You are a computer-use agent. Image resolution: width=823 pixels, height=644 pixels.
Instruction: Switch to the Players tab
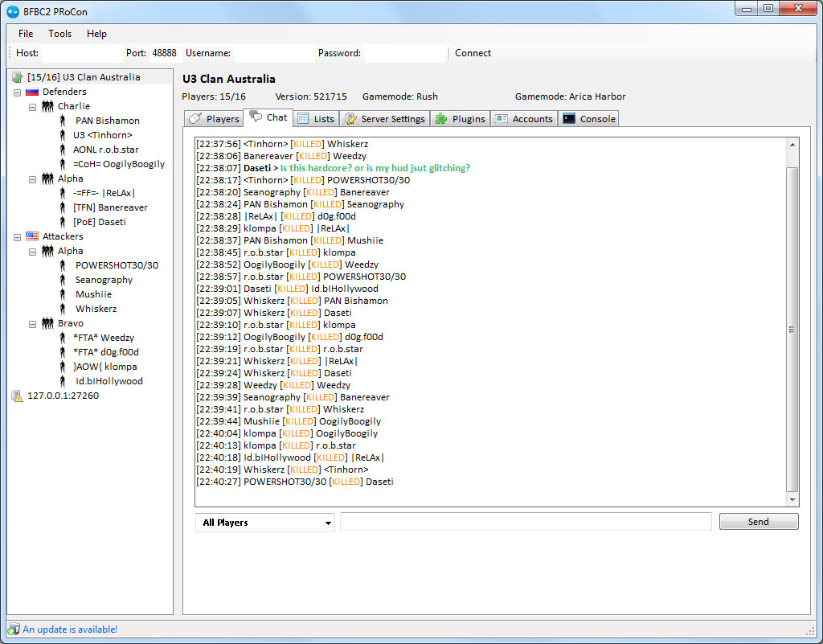[214, 119]
